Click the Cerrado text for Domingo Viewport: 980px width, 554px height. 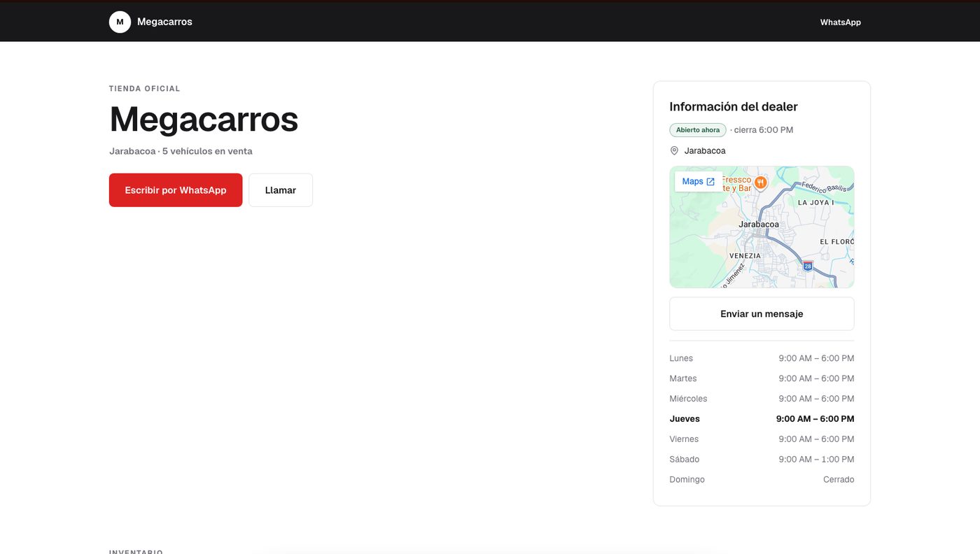coord(839,480)
